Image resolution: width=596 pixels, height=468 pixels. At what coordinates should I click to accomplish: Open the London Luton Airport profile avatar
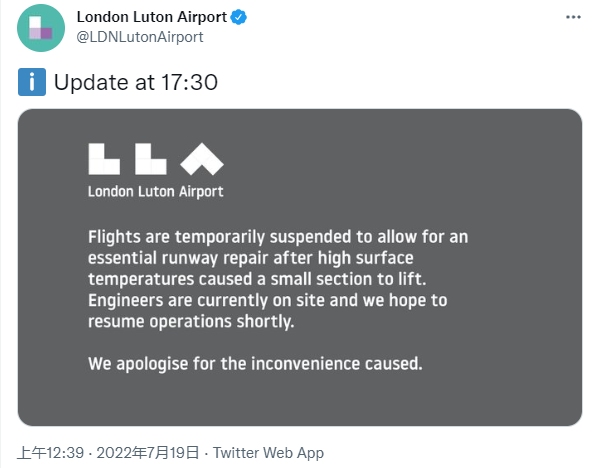[x=41, y=28]
